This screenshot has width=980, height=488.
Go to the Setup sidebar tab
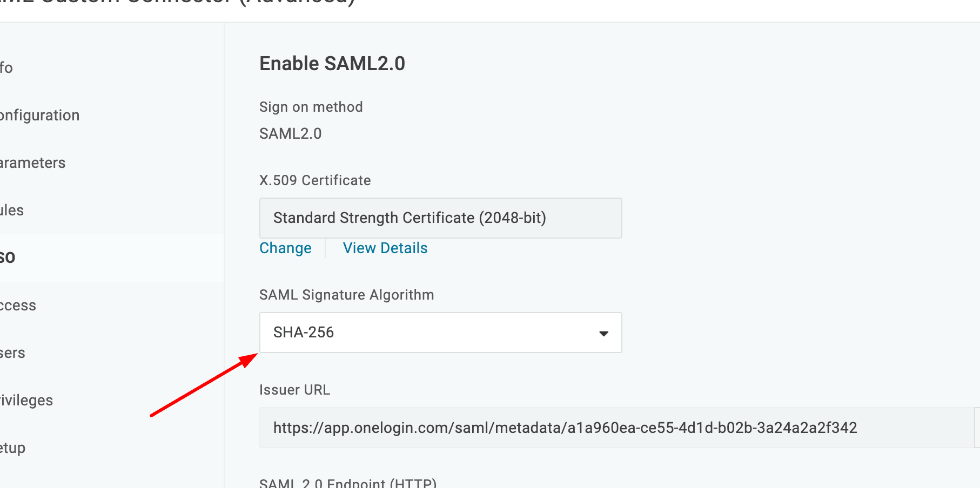tap(13, 448)
